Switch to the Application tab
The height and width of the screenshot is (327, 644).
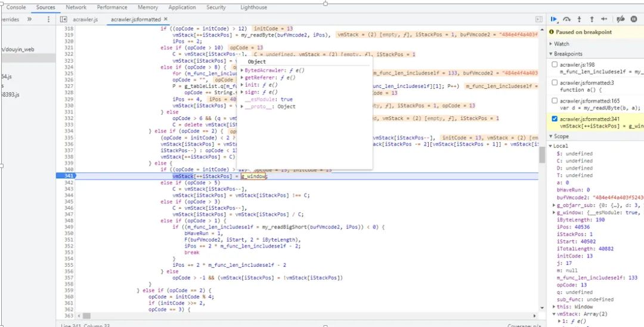click(x=182, y=7)
